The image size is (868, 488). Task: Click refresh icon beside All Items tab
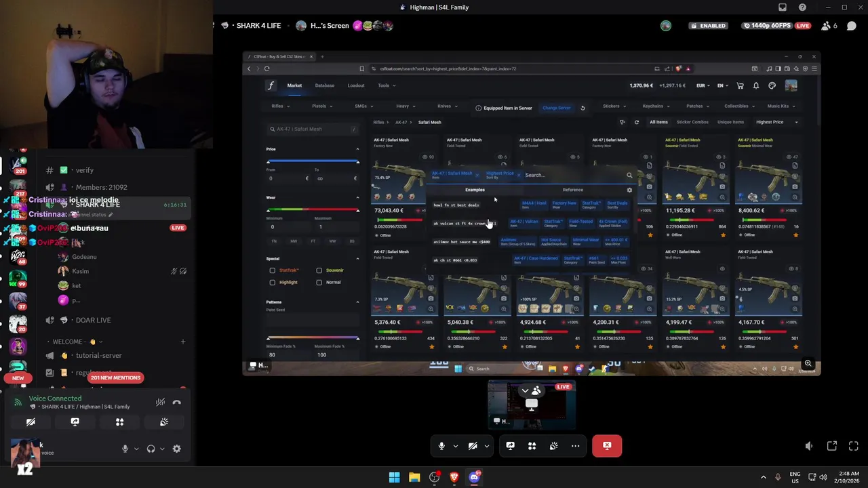(x=636, y=122)
